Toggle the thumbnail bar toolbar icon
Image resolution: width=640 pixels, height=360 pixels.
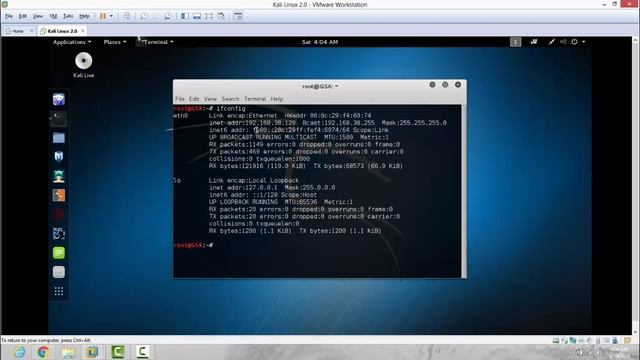coord(197,16)
